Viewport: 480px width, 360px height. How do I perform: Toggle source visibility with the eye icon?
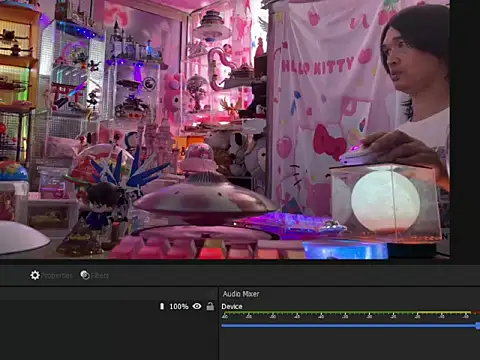point(197,306)
